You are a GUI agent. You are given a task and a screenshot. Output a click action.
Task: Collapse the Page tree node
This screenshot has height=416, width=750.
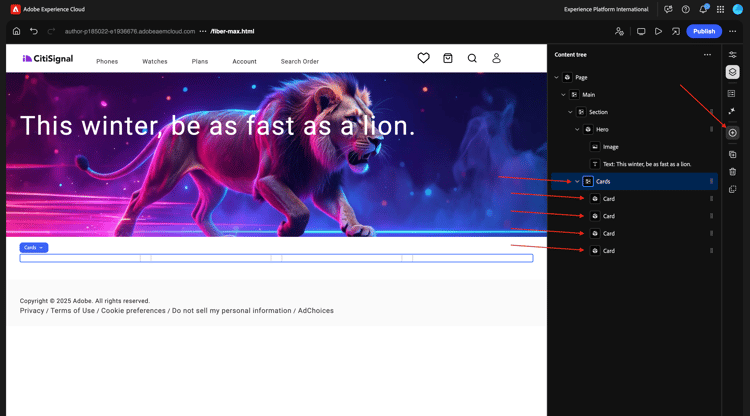[556, 77]
